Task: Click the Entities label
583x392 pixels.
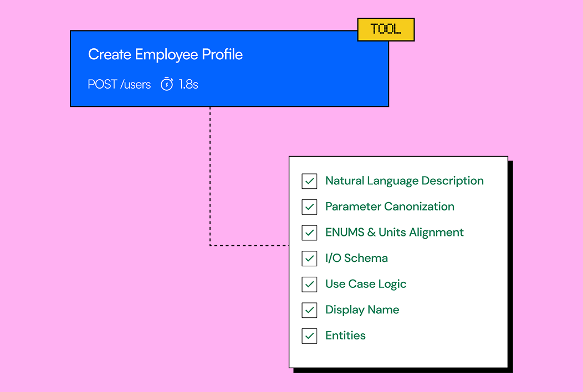Action: tap(345, 336)
